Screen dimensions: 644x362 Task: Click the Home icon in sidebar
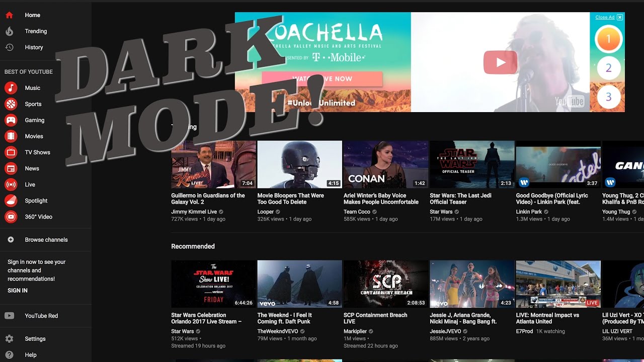coord(9,15)
